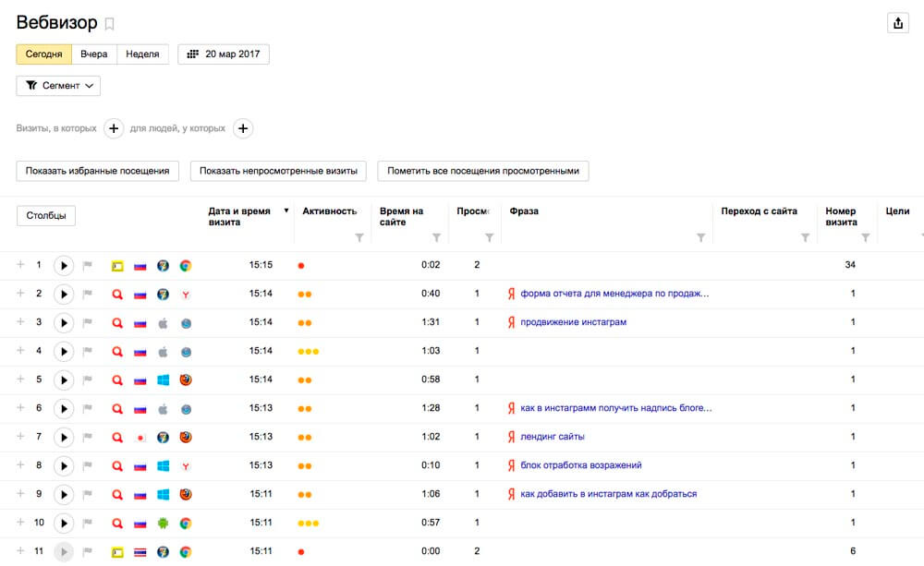
Task: Play the recording of visit row 1
Action: point(63,266)
